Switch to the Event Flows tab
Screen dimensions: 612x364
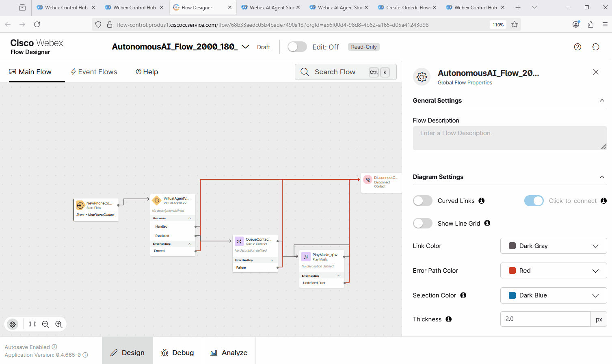click(94, 72)
